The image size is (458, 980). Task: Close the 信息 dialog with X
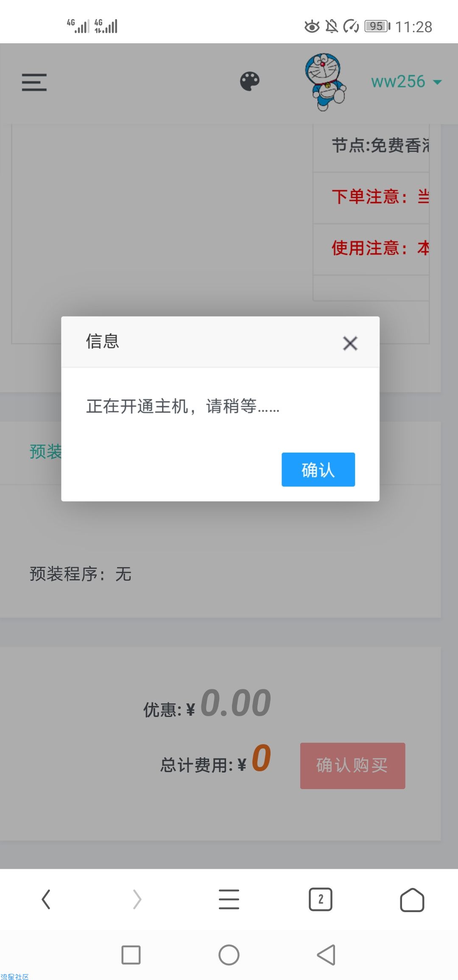(x=350, y=343)
